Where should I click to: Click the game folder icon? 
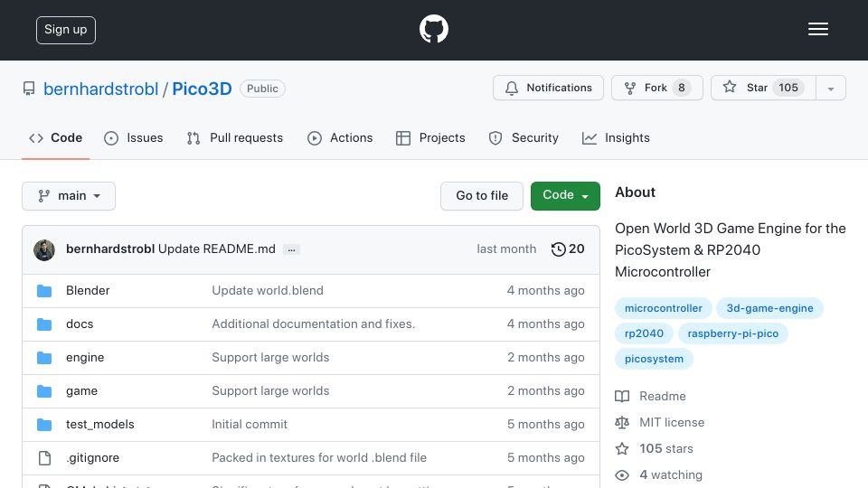tap(44, 391)
